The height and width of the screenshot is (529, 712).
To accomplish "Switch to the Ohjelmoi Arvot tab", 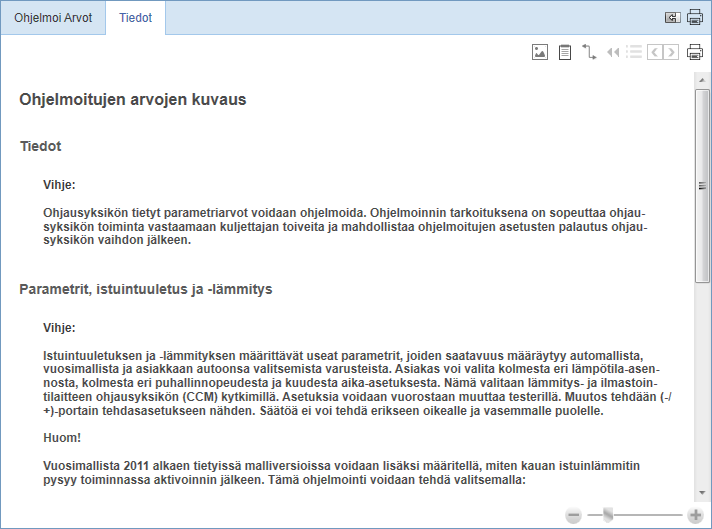I will [x=53, y=18].
